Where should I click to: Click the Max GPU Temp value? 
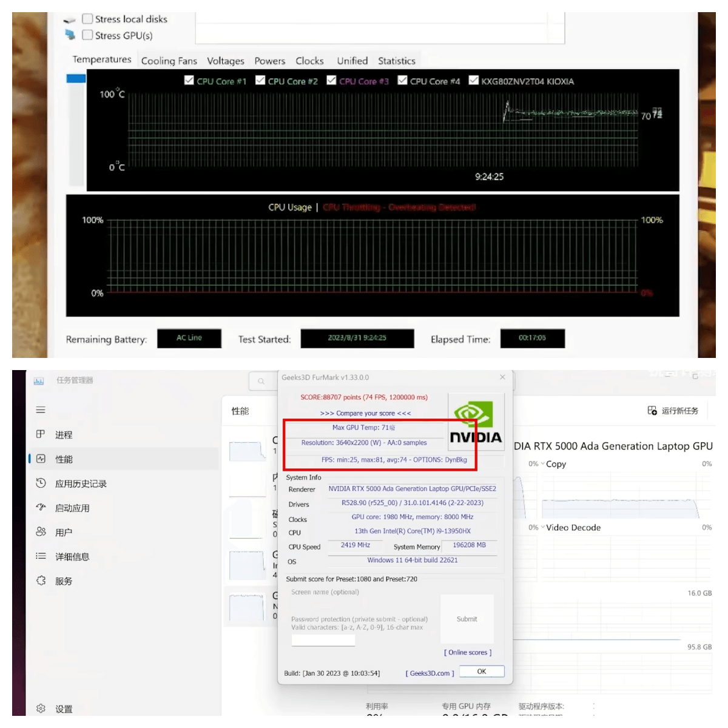pyautogui.click(x=363, y=428)
